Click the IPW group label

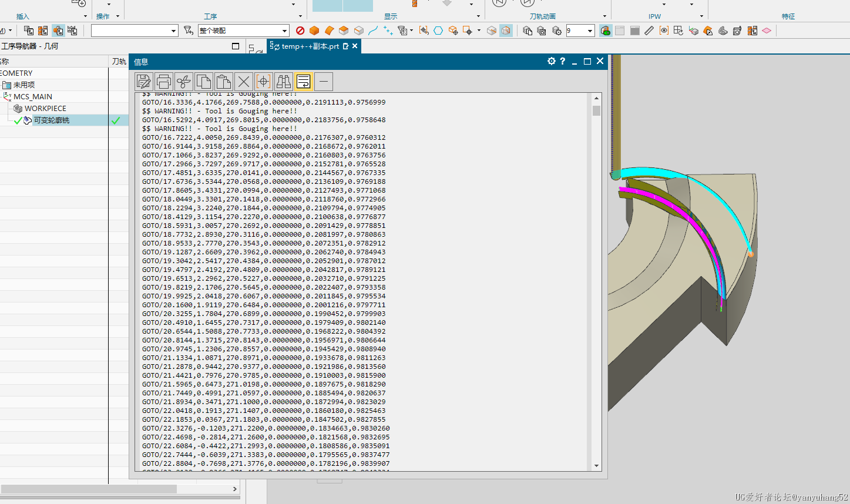(654, 16)
